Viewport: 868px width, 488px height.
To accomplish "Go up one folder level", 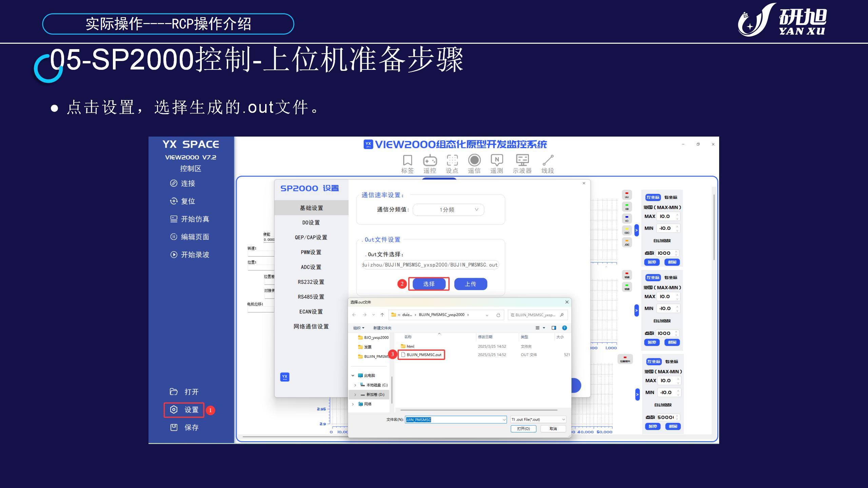I will (x=382, y=315).
